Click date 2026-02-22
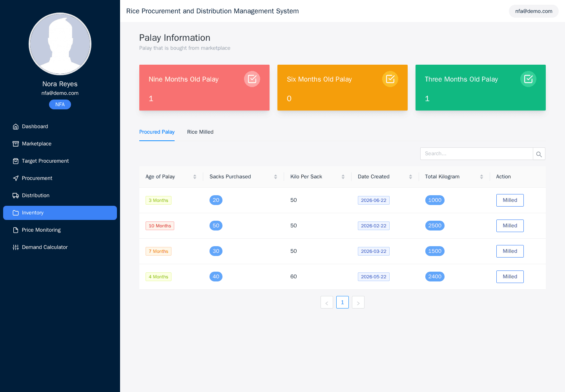This screenshot has height=392, width=565. point(374,226)
